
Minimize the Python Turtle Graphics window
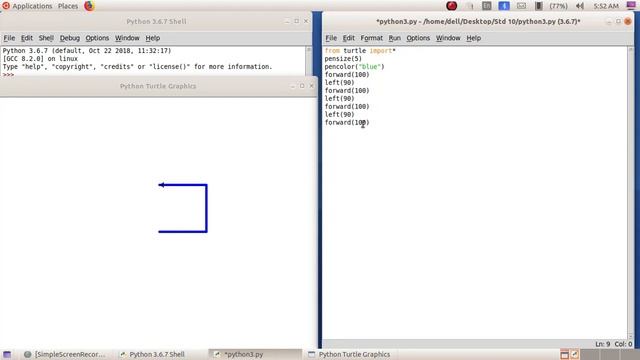tap(293, 86)
